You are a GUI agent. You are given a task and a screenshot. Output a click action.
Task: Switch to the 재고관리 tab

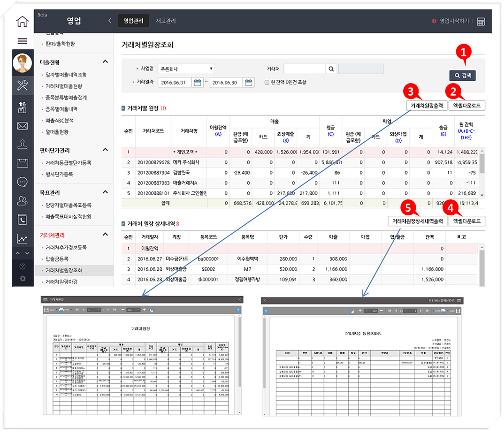(x=166, y=21)
